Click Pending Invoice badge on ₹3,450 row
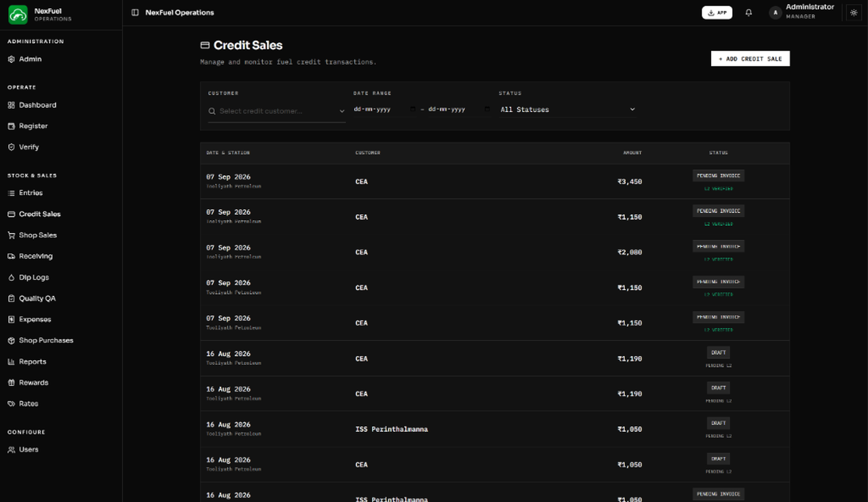Image resolution: width=868 pixels, height=502 pixels. pos(718,176)
